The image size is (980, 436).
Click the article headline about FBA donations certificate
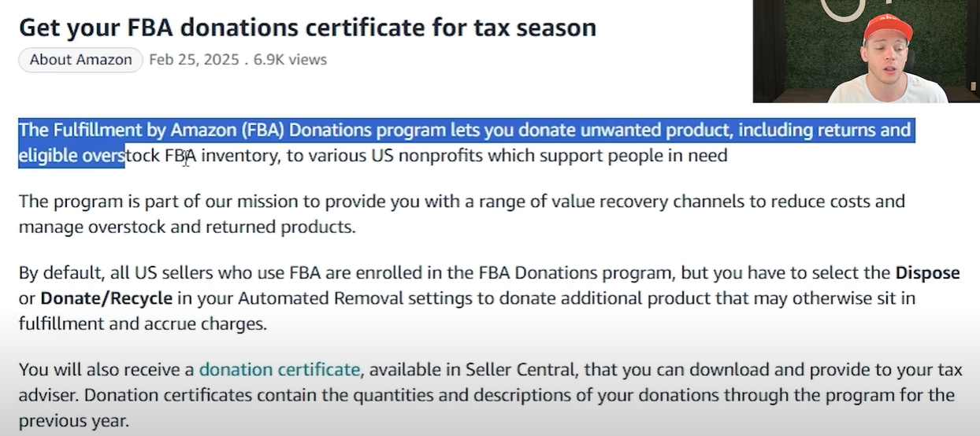(x=307, y=28)
